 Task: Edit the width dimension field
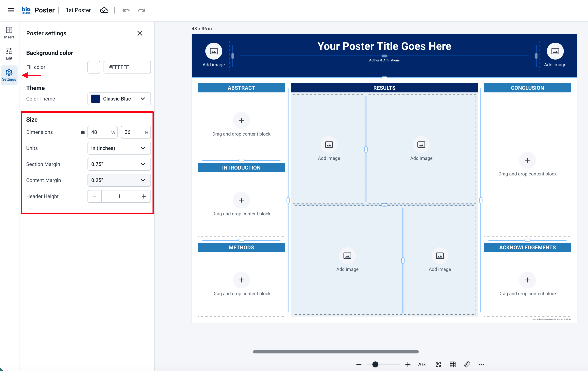coord(103,132)
